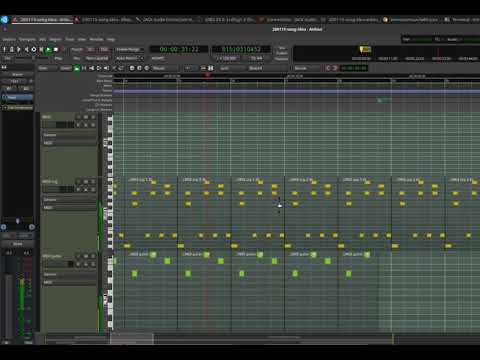Open the zoom focus Mouse dropdown
The height and width of the screenshot is (360, 480).
(x=164, y=68)
